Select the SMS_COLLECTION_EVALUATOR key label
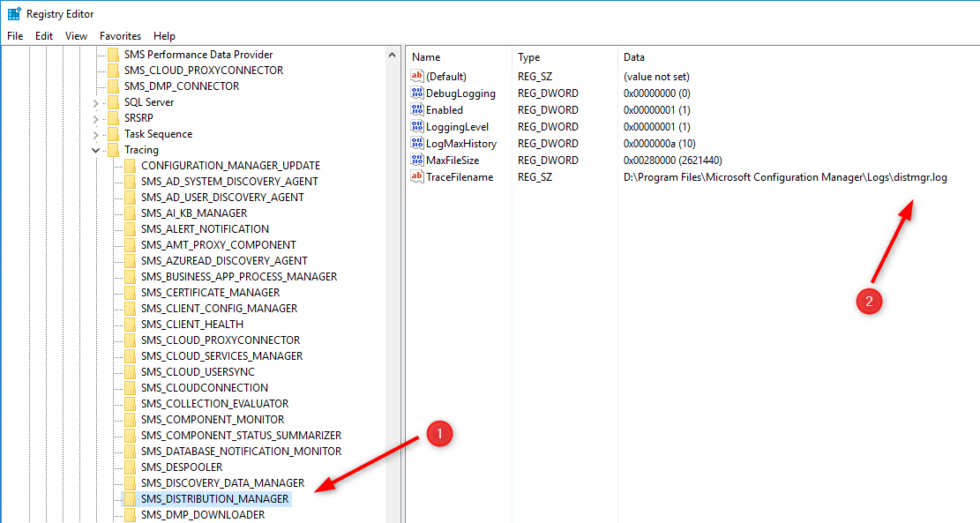The width and height of the screenshot is (980, 523). pos(214,404)
